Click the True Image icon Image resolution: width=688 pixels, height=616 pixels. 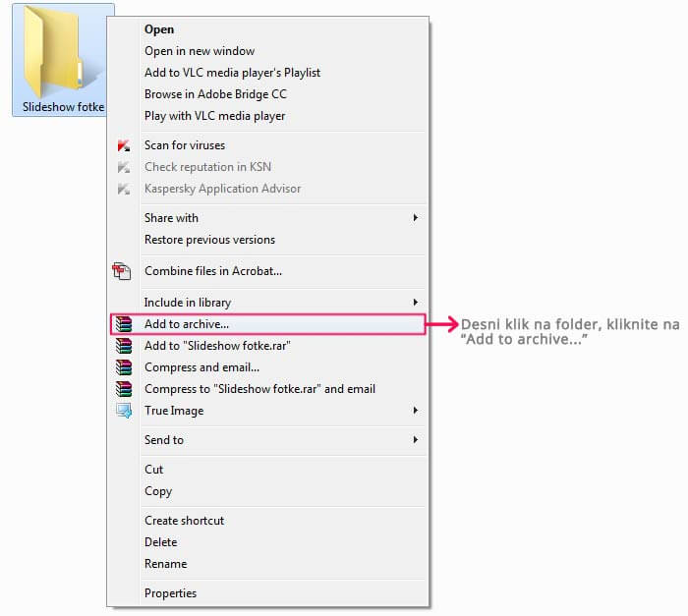[x=123, y=411]
